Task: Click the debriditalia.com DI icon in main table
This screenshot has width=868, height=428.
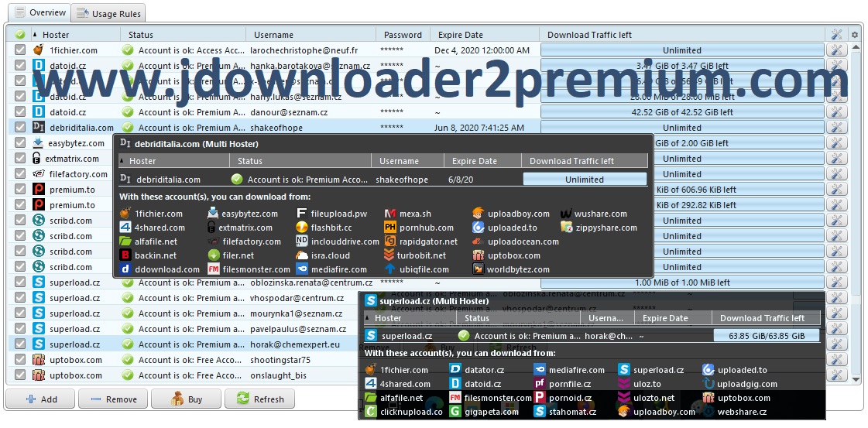Action: click(38, 128)
